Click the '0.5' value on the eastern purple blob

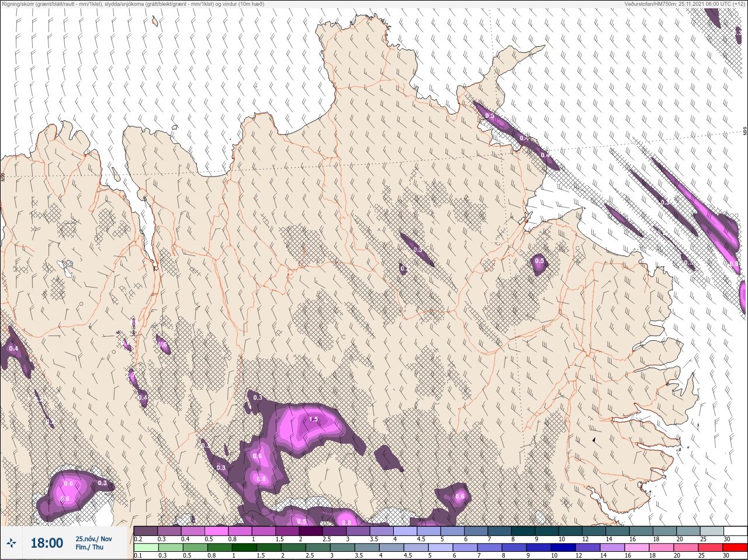pyautogui.click(x=539, y=261)
